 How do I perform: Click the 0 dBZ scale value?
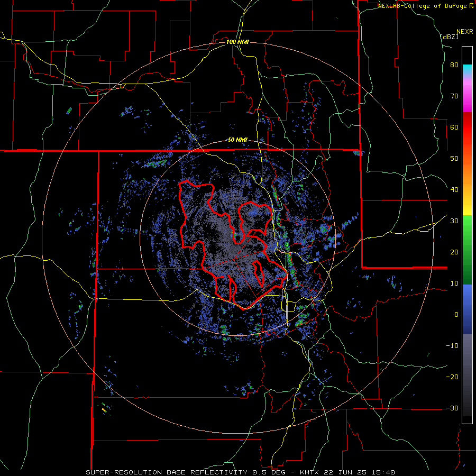pyautogui.click(x=456, y=315)
